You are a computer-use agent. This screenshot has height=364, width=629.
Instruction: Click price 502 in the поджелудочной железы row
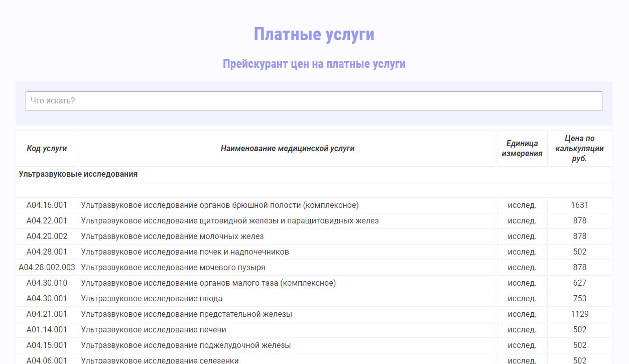pos(580,345)
